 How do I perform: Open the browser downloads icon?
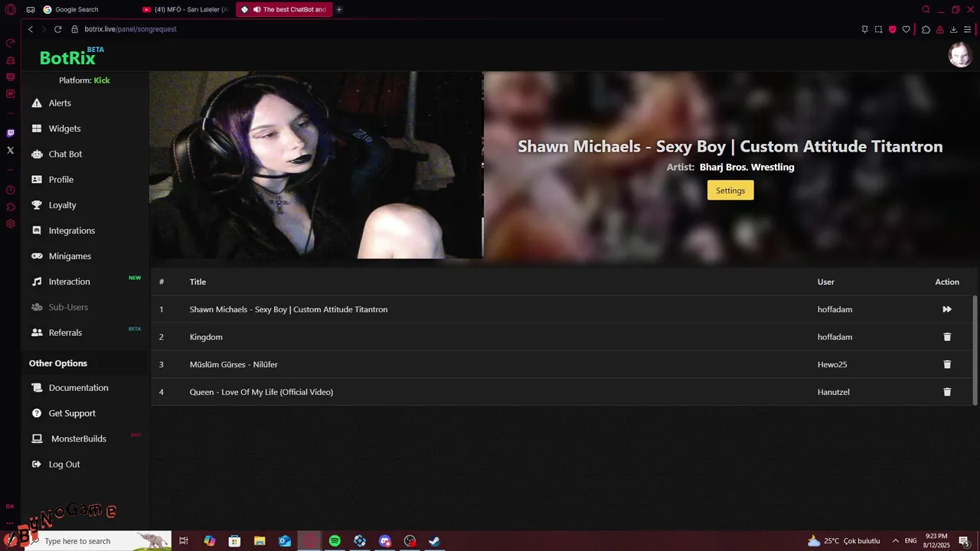pos(953,29)
